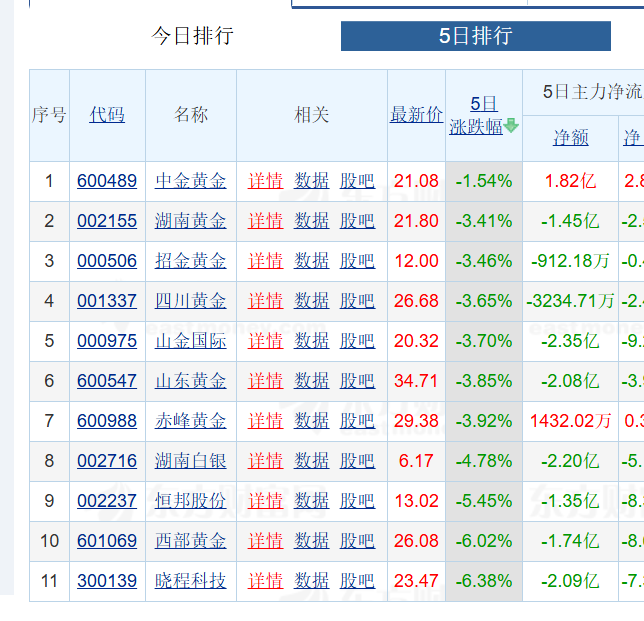Select net amount 1.82亿 cell
This screenshot has height=621, width=644.
(570, 181)
